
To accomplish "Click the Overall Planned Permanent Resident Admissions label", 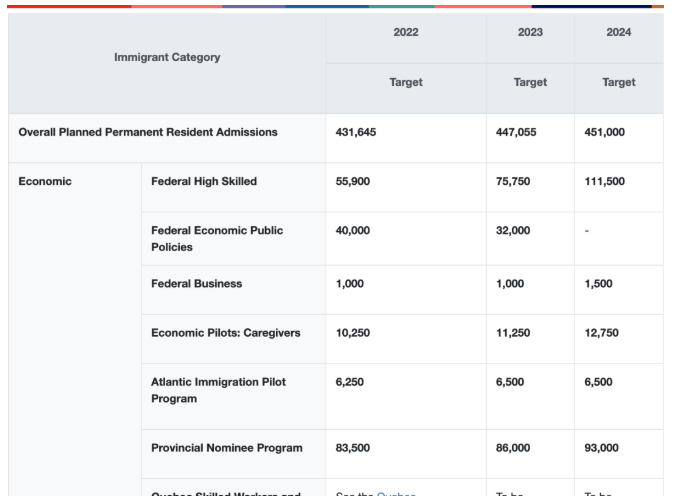I will (148, 132).
